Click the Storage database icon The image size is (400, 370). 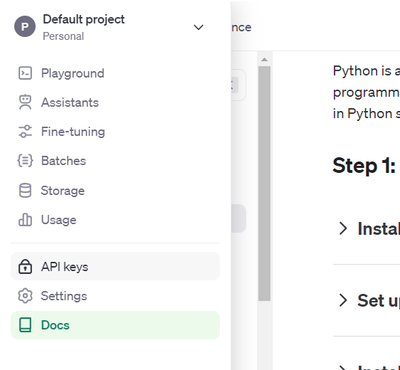click(25, 191)
